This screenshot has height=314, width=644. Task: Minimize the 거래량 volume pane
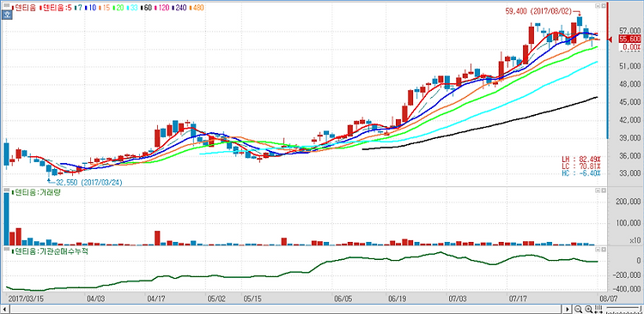click(598, 191)
